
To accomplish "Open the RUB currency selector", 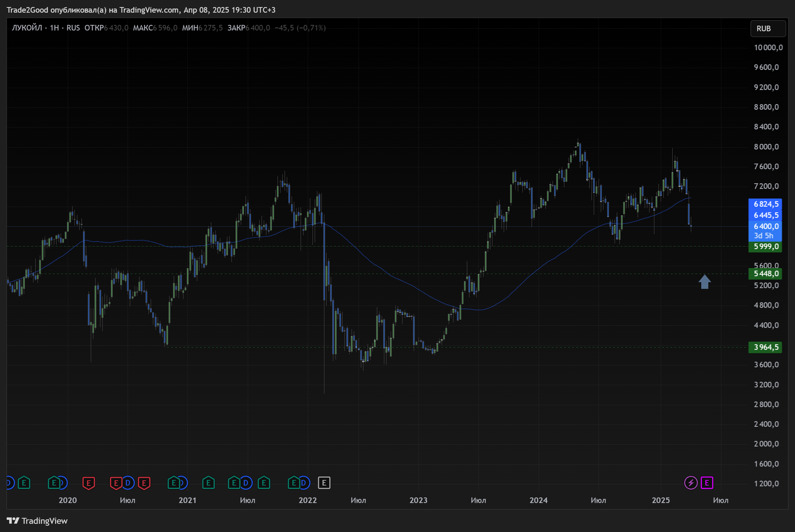I will [x=768, y=29].
